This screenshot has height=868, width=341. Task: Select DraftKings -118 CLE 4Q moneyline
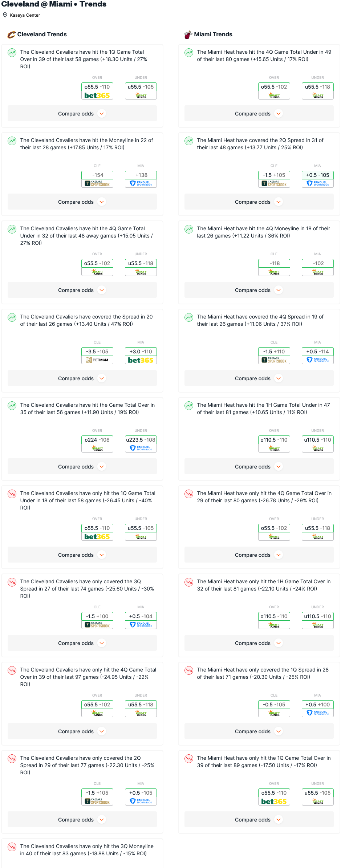(x=274, y=268)
